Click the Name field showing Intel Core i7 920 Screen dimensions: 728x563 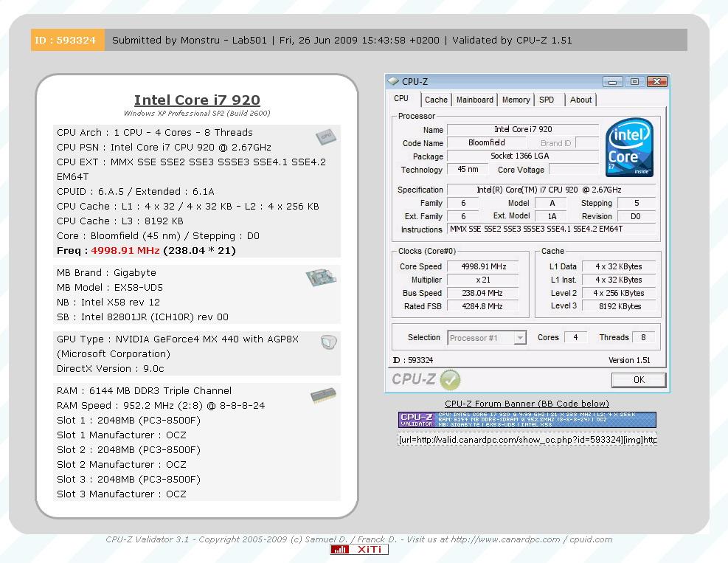point(523,130)
